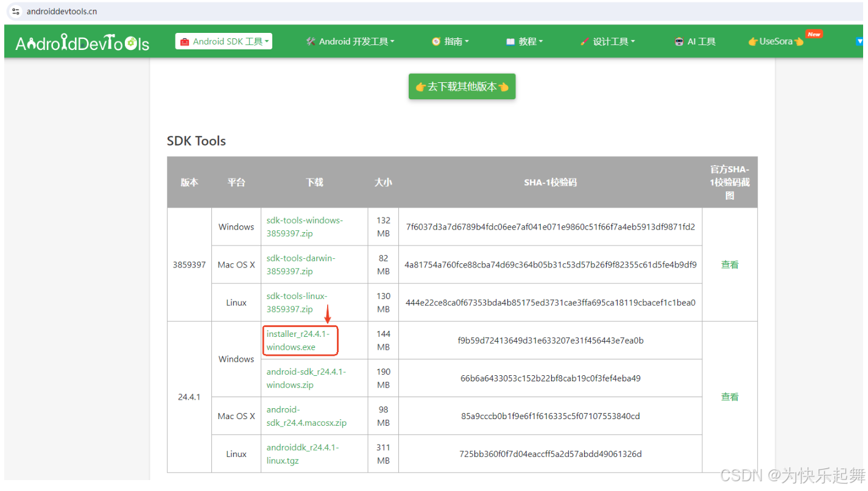The width and height of the screenshot is (868, 491).
Task: Download androiddk_r24.4.1-linux.tgz
Action: (x=303, y=454)
